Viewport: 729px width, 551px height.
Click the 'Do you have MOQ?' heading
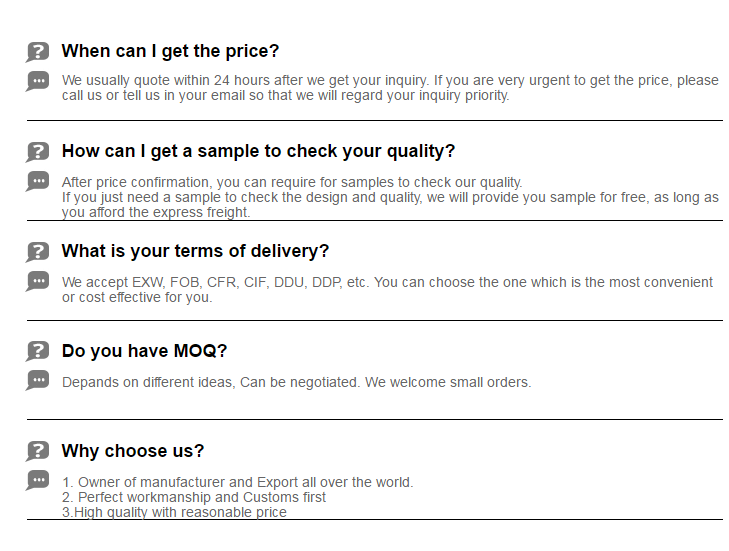pos(144,351)
